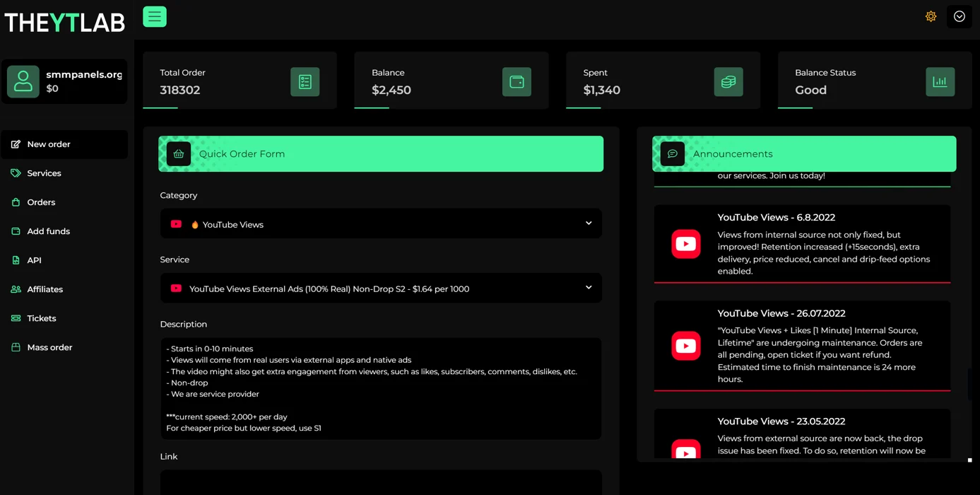Click the Service dropdown arrow
This screenshot has width=980, height=495.
[589, 288]
